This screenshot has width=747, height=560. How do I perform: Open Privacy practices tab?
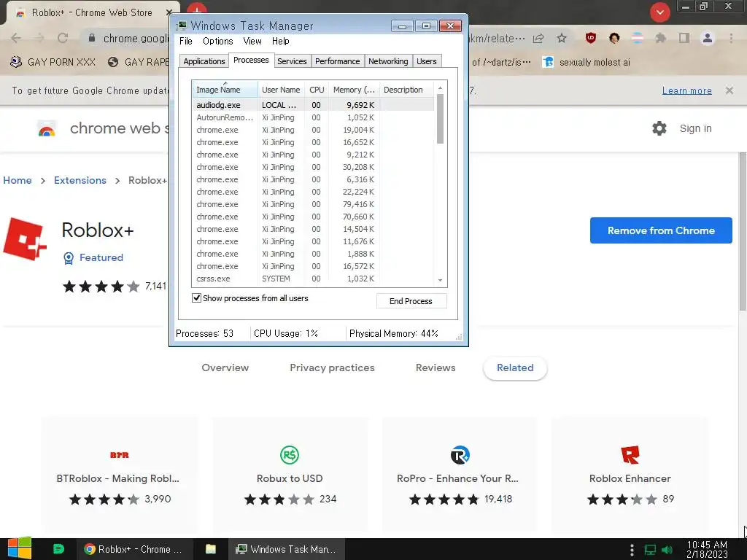point(332,367)
